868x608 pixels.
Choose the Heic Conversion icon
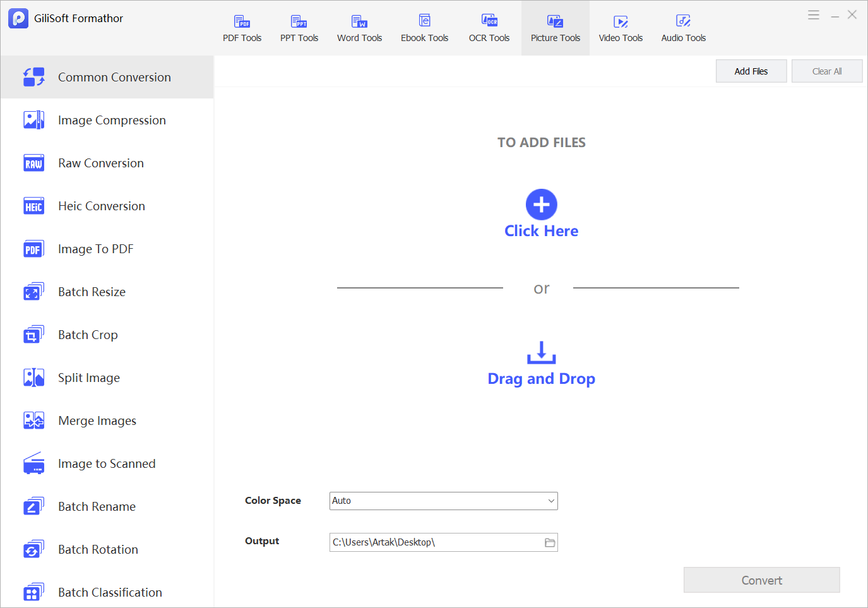pos(33,206)
